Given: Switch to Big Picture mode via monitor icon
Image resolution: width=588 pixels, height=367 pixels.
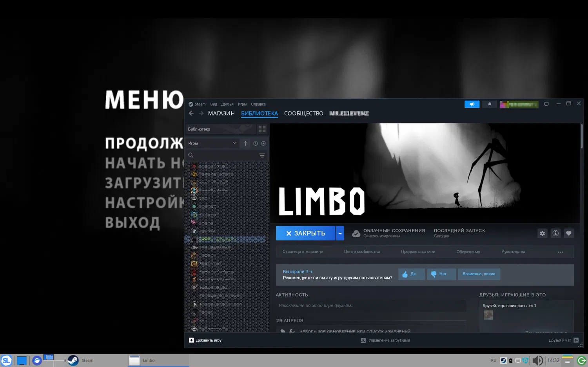Looking at the screenshot, I should [546, 104].
